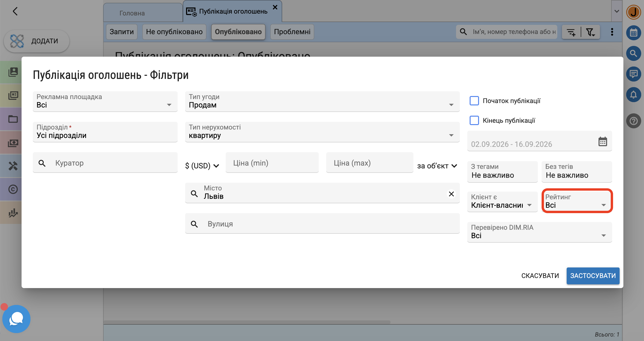This screenshot has width=644, height=341.
Task: Open the messages icon in right sidebar
Action: pos(633,74)
